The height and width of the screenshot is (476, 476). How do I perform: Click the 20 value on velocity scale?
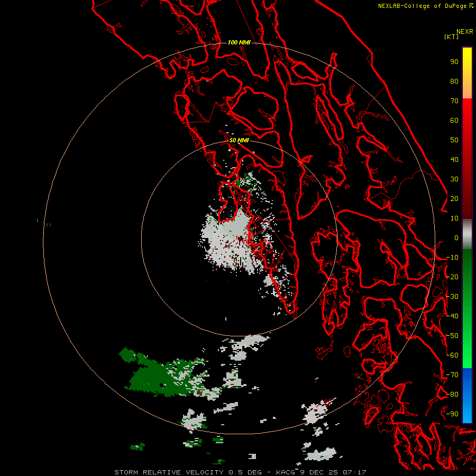pyautogui.click(x=454, y=198)
